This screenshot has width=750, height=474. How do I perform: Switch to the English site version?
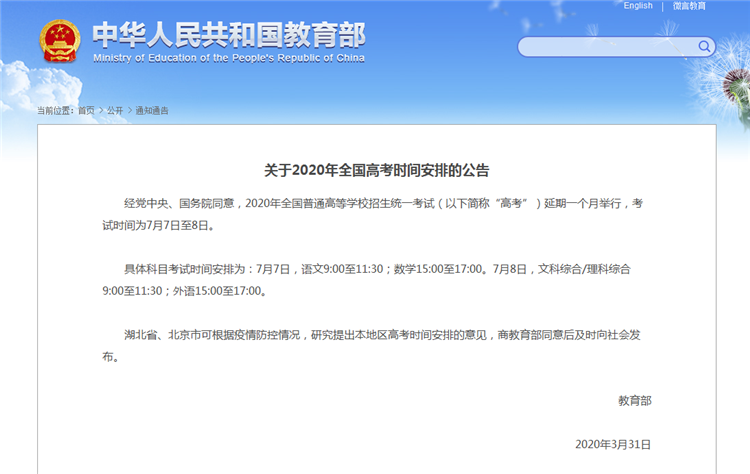click(638, 6)
